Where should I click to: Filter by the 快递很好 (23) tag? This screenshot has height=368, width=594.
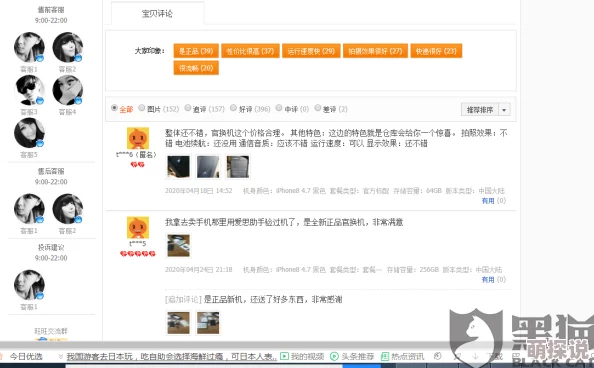click(x=436, y=51)
